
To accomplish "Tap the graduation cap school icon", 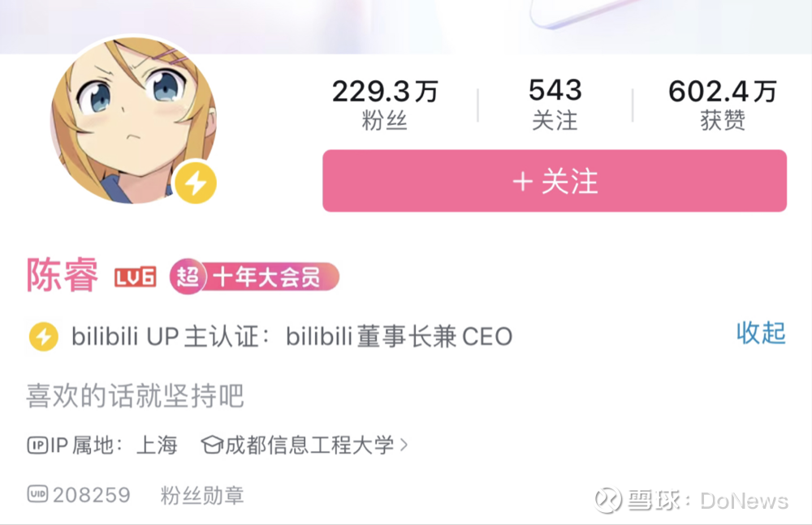I will [x=212, y=445].
